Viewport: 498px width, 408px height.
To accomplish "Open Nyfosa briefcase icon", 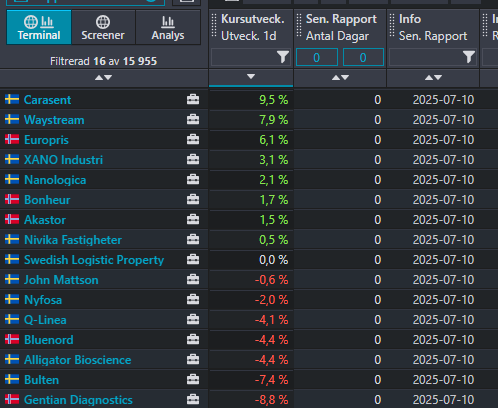I will pyautogui.click(x=193, y=299).
